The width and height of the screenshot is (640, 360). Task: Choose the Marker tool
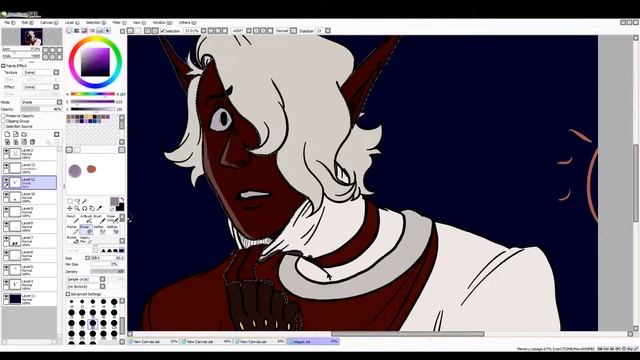click(72, 229)
